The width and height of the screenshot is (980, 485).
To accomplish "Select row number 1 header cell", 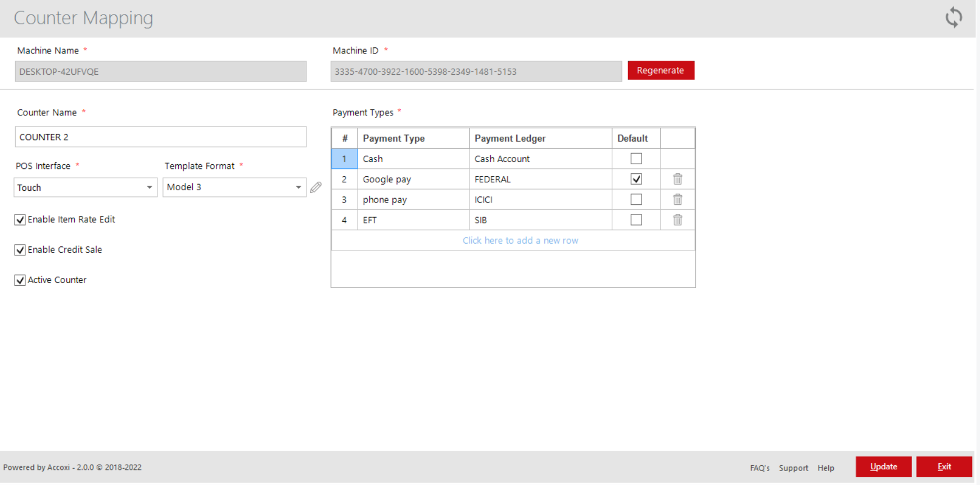I will (x=344, y=159).
